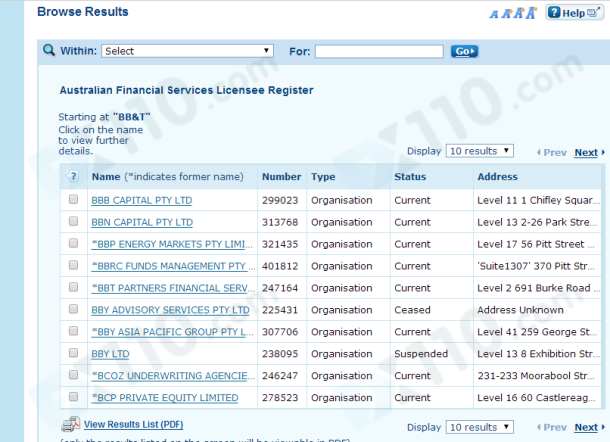Open the Help button
Screen dimensions: 610x442
[x=574, y=13]
